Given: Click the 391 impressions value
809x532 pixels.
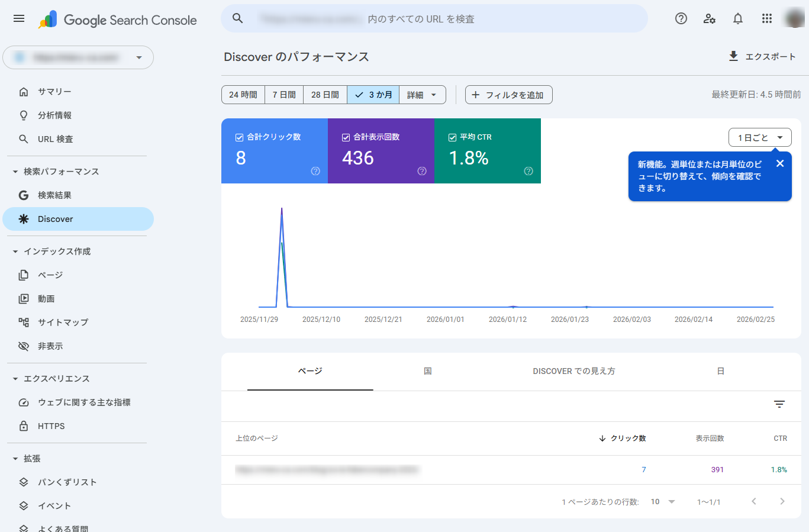Looking at the screenshot, I should 717,470.
